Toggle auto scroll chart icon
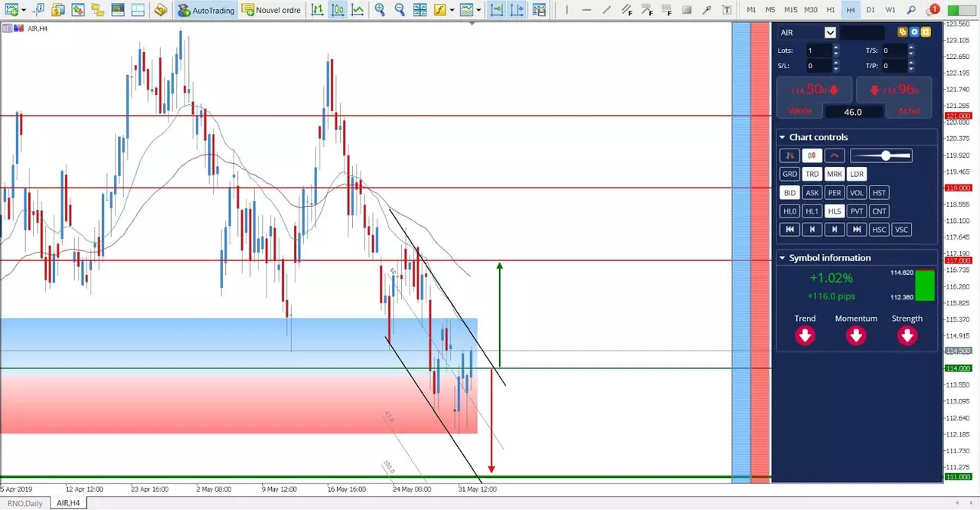The width and height of the screenshot is (980, 510). (497, 10)
